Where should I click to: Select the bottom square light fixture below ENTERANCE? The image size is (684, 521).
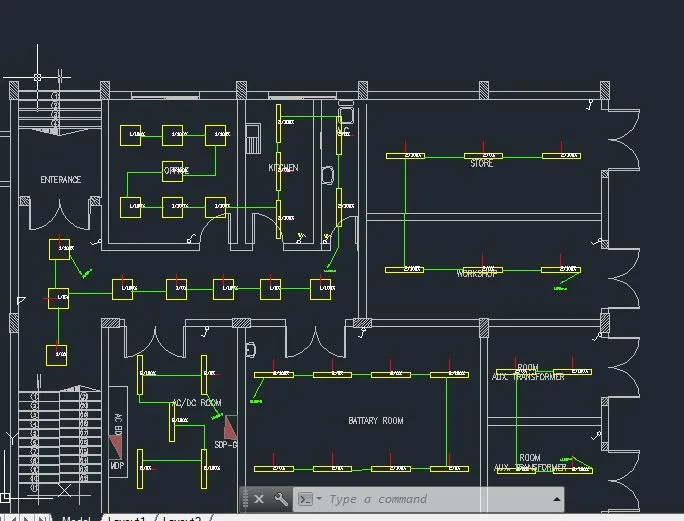click(57, 355)
